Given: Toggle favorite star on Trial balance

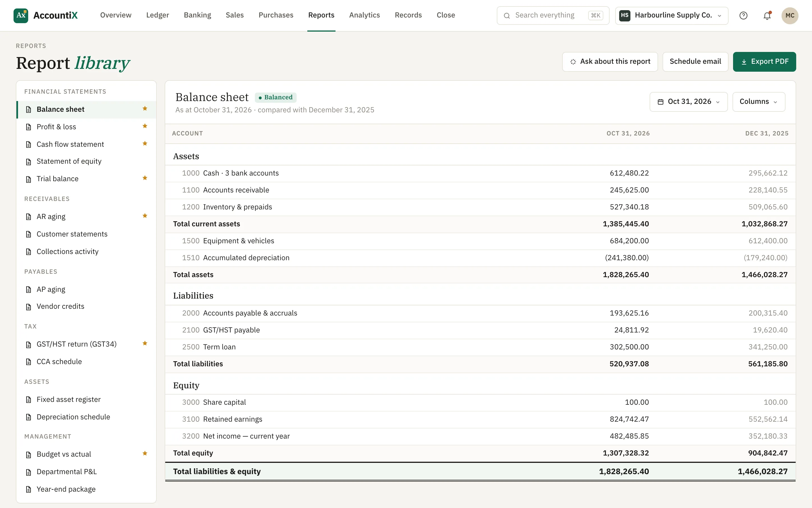Looking at the screenshot, I should point(145,178).
